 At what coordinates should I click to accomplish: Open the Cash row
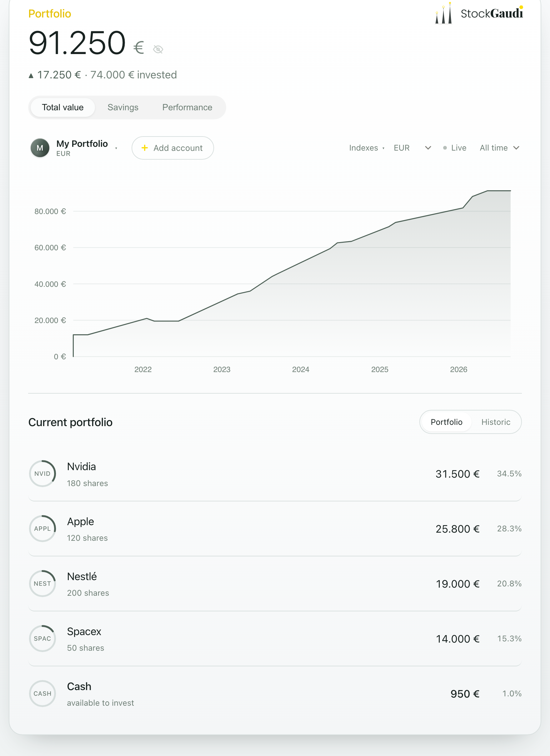[275, 694]
